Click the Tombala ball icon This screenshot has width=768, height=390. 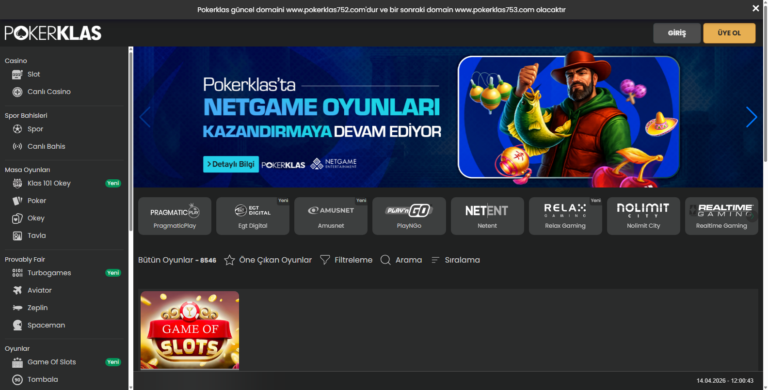17,380
